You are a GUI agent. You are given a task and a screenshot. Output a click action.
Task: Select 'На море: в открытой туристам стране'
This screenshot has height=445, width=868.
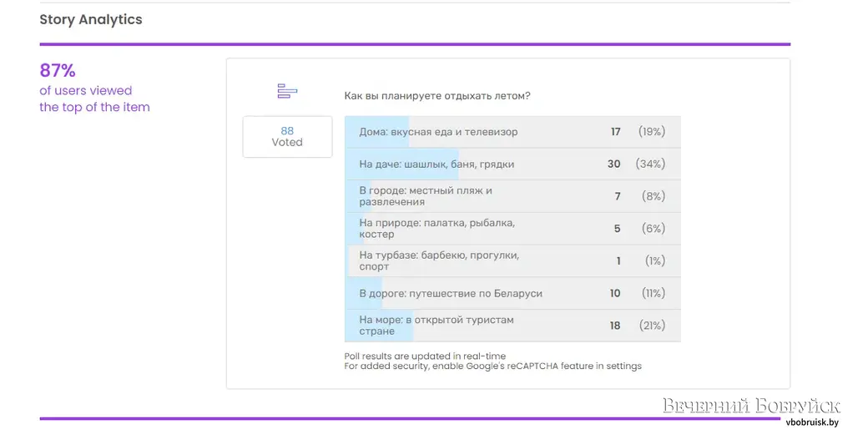pyautogui.click(x=512, y=326)
